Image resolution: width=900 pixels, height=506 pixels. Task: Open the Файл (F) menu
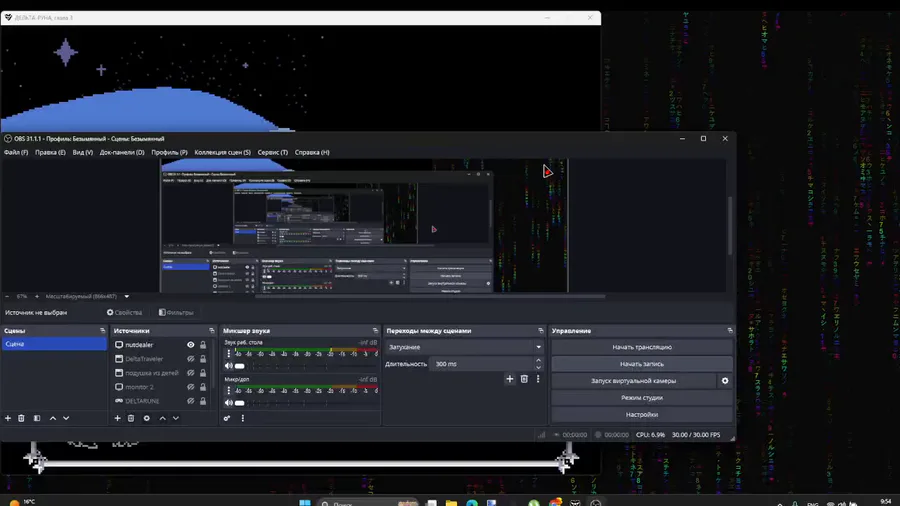pos(16,153)
